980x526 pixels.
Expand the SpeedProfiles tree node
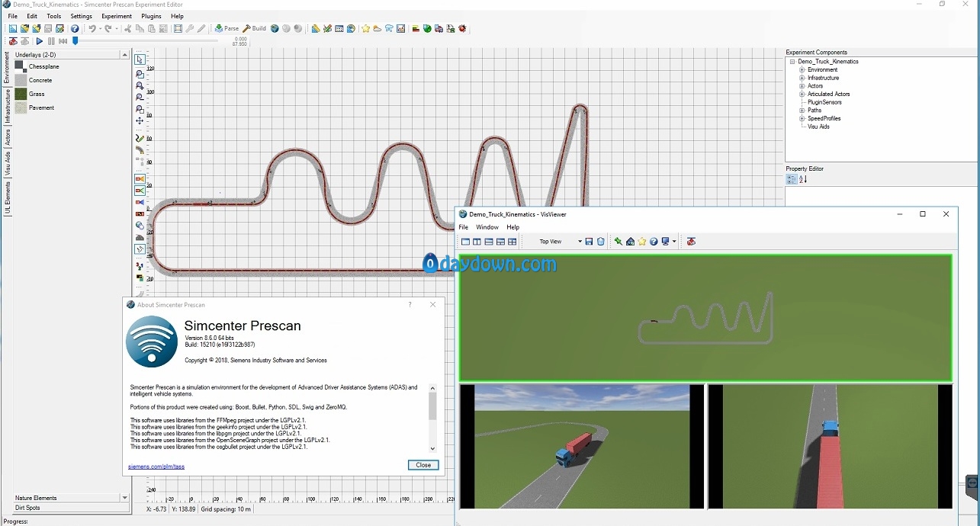(802, 118)
